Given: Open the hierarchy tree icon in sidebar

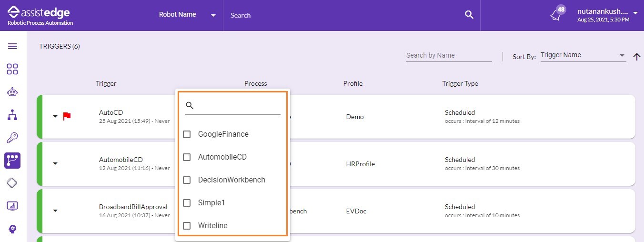Looking at the screenshot, I should click(12, 115).
